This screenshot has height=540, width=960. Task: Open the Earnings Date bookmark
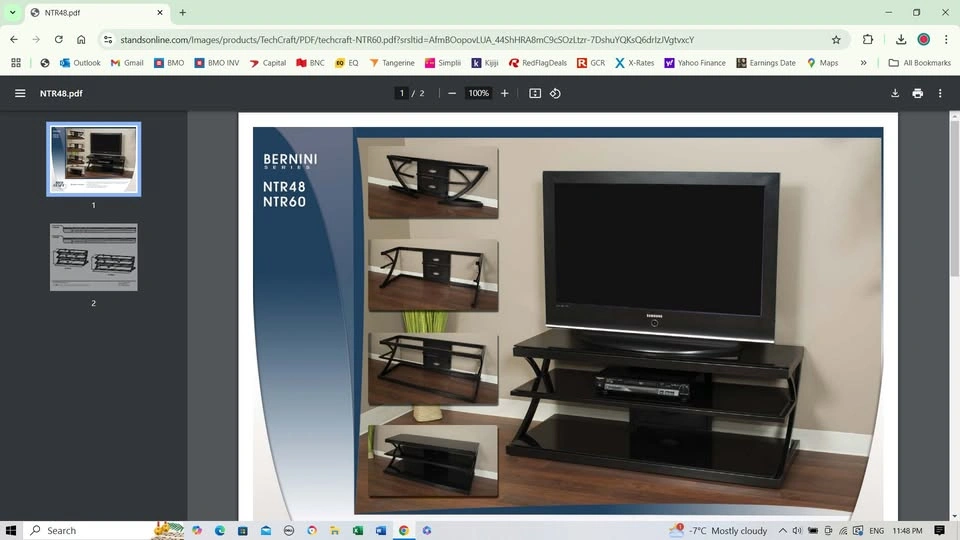click(x=766, y=62)
